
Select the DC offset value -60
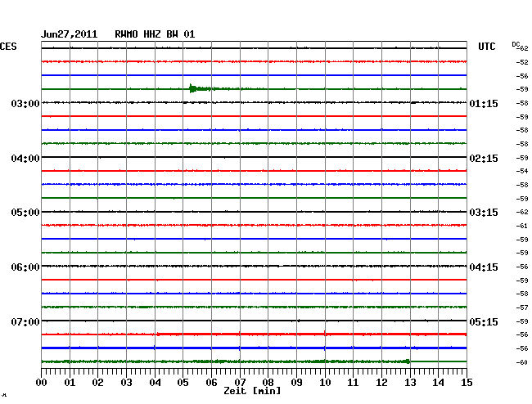(522, 362)
